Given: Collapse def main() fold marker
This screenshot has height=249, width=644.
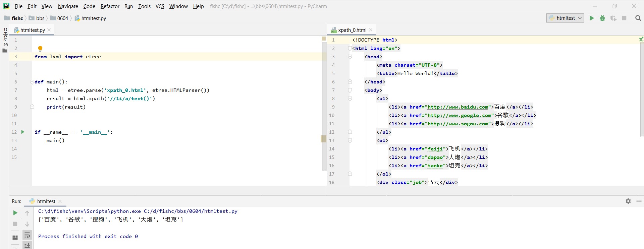Looking at the screenshot, I should tap(32, 82).
